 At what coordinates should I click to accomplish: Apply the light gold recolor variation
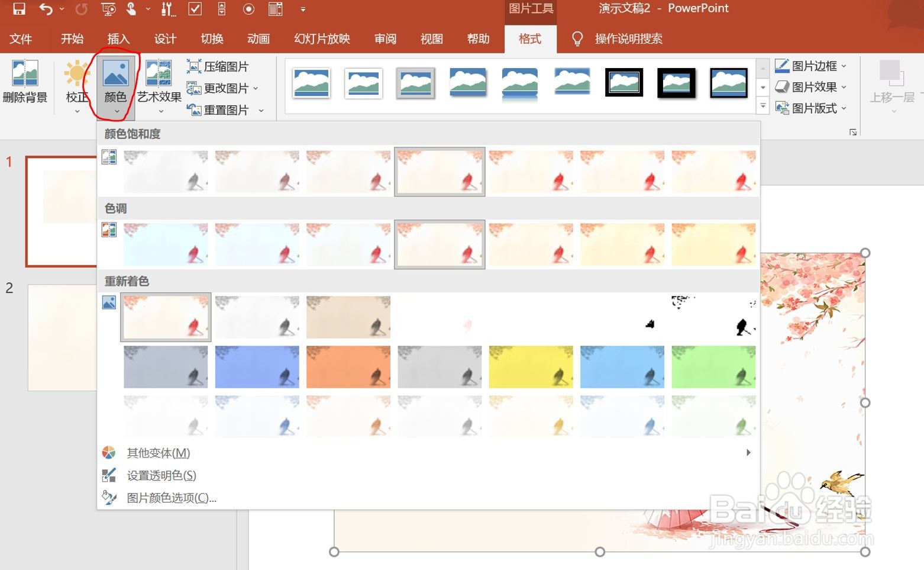coord(531,416)
